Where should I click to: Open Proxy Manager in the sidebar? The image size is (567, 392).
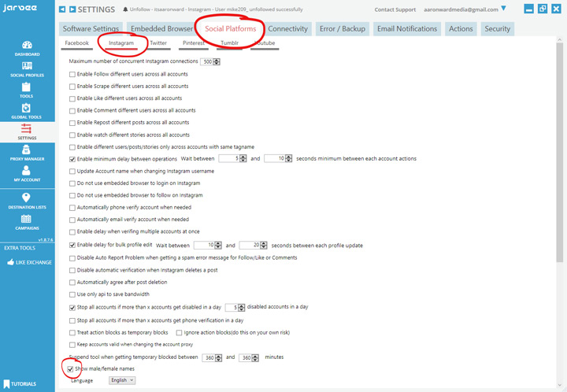[27, 153]
